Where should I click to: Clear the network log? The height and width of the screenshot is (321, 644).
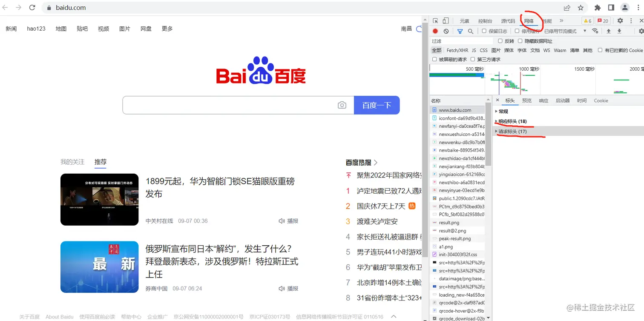tap(446, 31)
